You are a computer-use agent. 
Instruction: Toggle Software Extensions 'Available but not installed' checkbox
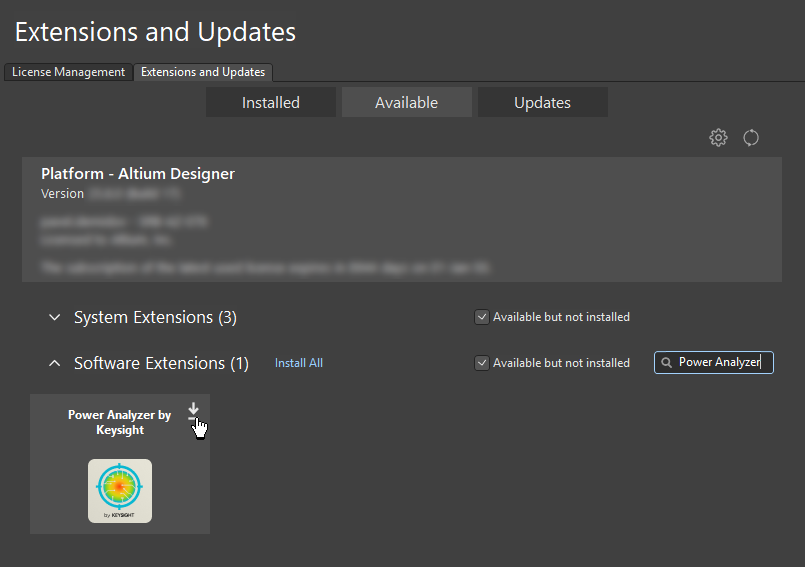click(482, 363)
